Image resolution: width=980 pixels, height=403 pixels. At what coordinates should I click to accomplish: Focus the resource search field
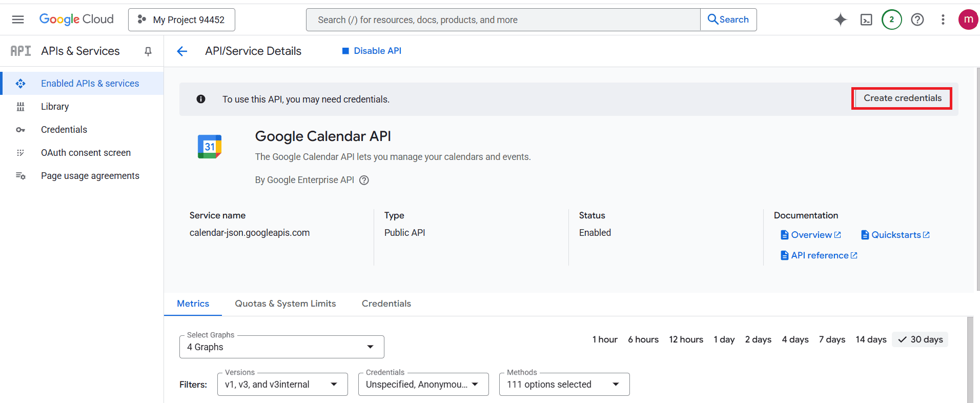(502, 20)
